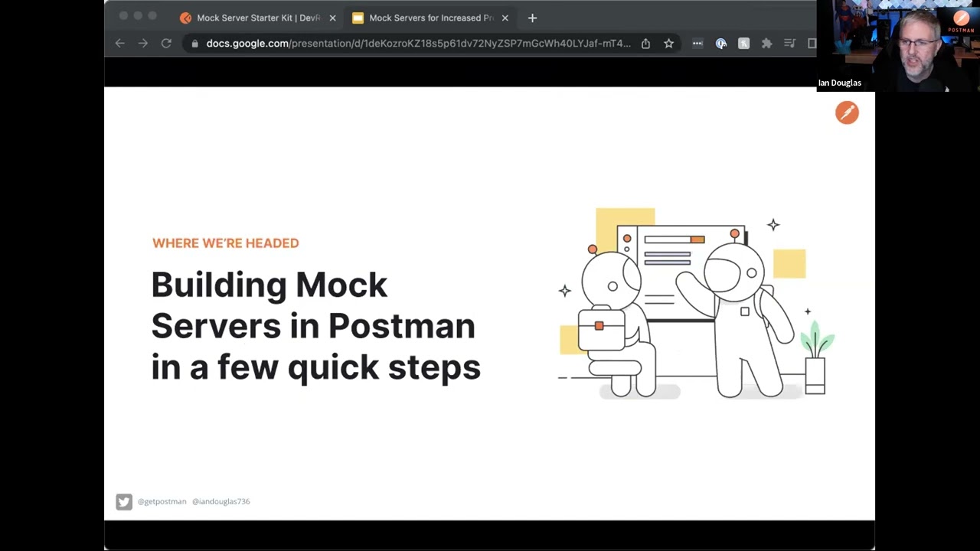Open the three-dot extension icon

click(697, 44)
